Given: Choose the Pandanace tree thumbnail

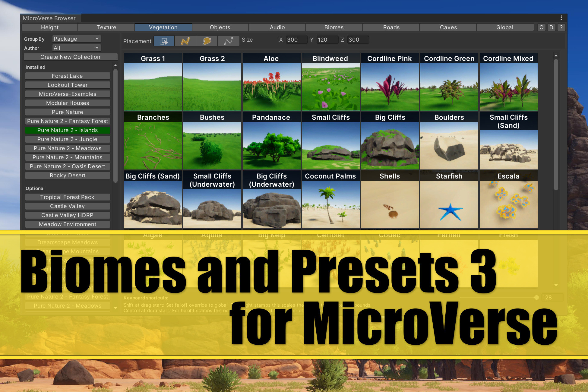Looking at the screenshot, I should 271,141.
